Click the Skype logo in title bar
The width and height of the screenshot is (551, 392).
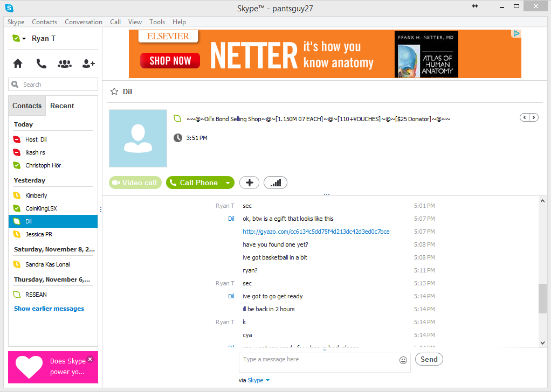pyautogui.click(x=9, y=8)
